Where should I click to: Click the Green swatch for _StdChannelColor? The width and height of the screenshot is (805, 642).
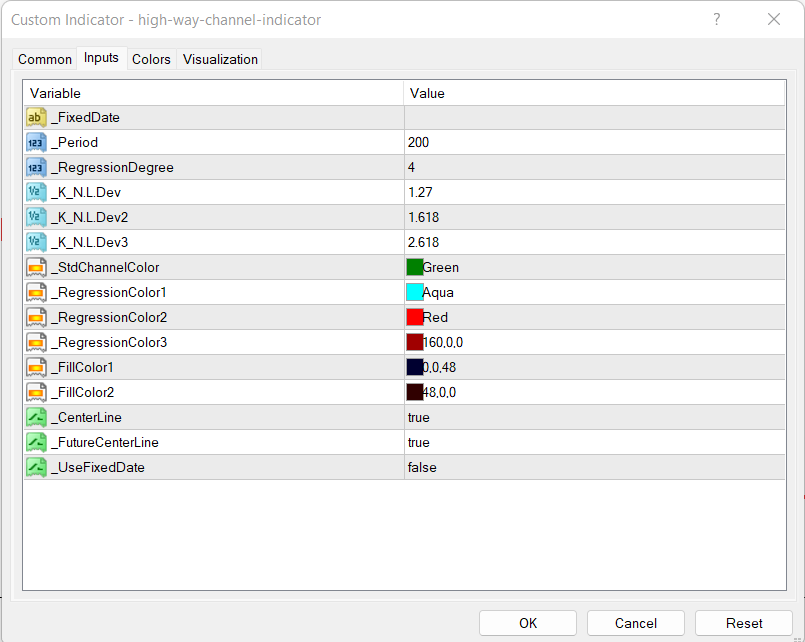click(415, 268)
